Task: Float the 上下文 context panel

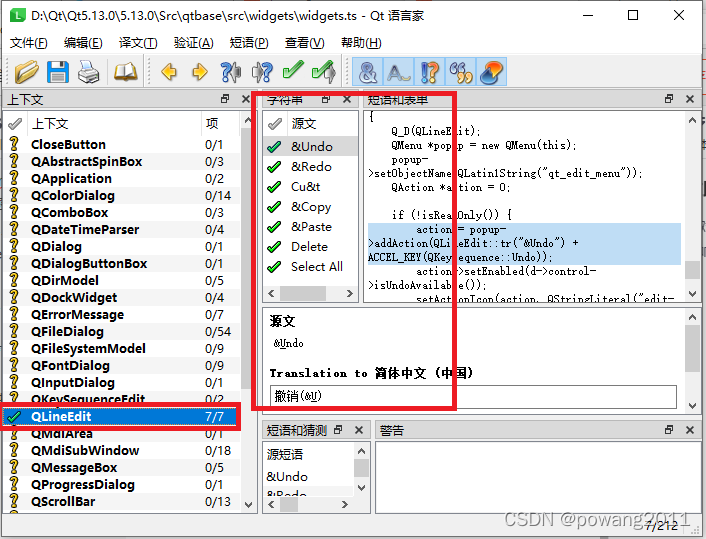Action: click(225, 99)
